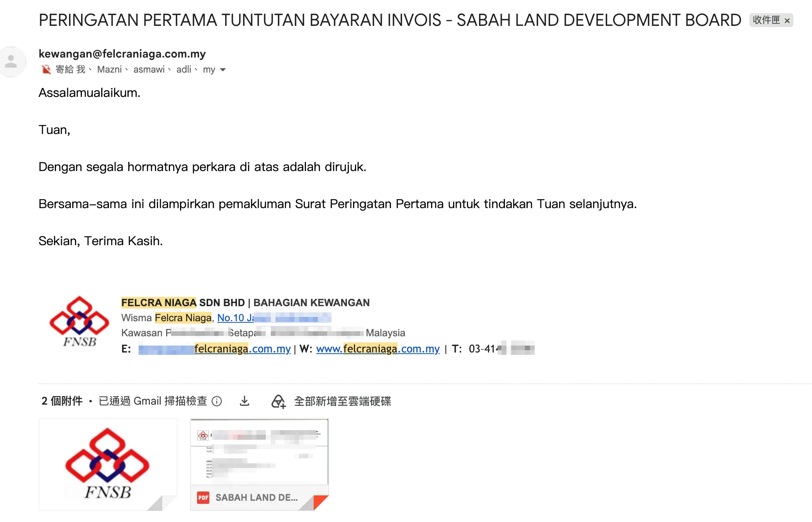Viewport: 812px width, 522px height.
Task: Open the www.felcraniaga.com.my website link
Action: (378, 349)
